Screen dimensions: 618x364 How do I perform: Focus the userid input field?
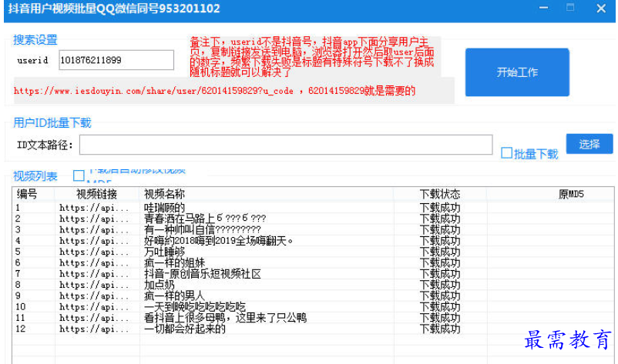click(116, 60)
